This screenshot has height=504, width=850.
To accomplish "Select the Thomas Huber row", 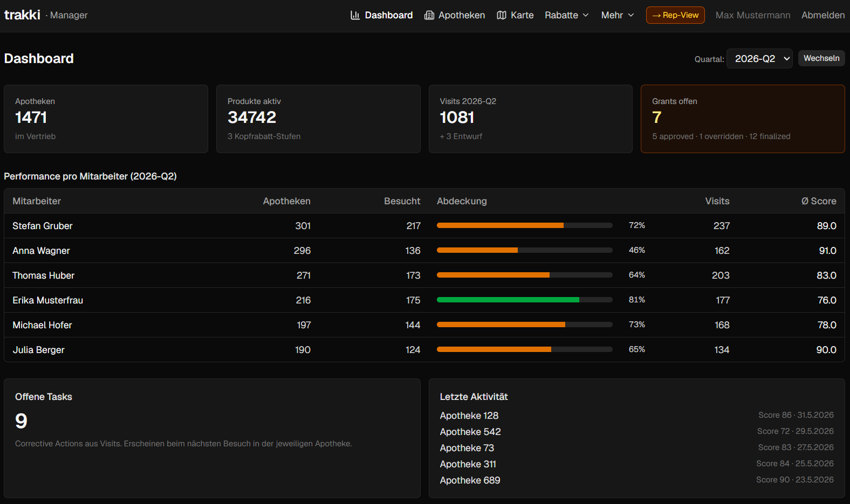I will click(x=424, y=275).
